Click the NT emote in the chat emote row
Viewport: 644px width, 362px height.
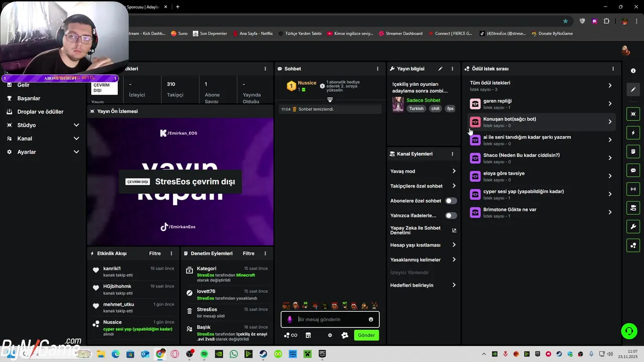point(345,305)
